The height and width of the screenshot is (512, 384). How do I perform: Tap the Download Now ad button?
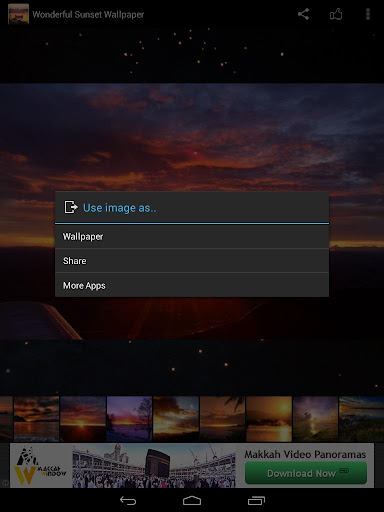click(306, 473)
